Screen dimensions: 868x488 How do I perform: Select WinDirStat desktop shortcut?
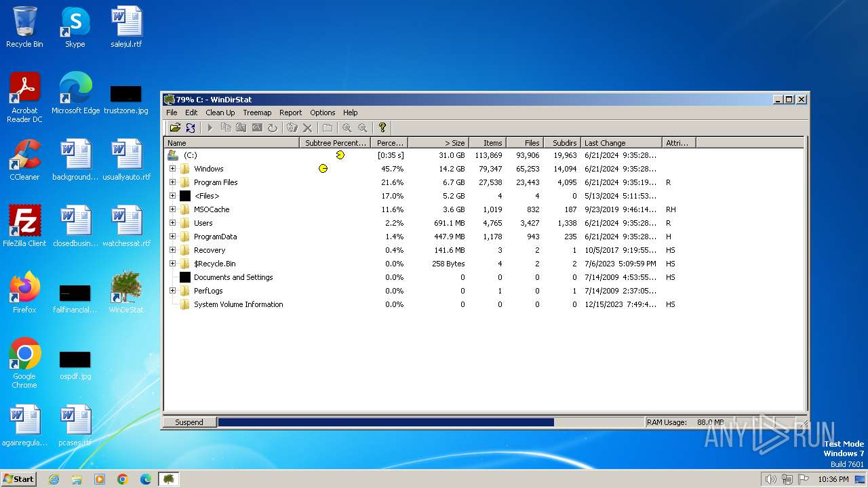pos(126,293)
